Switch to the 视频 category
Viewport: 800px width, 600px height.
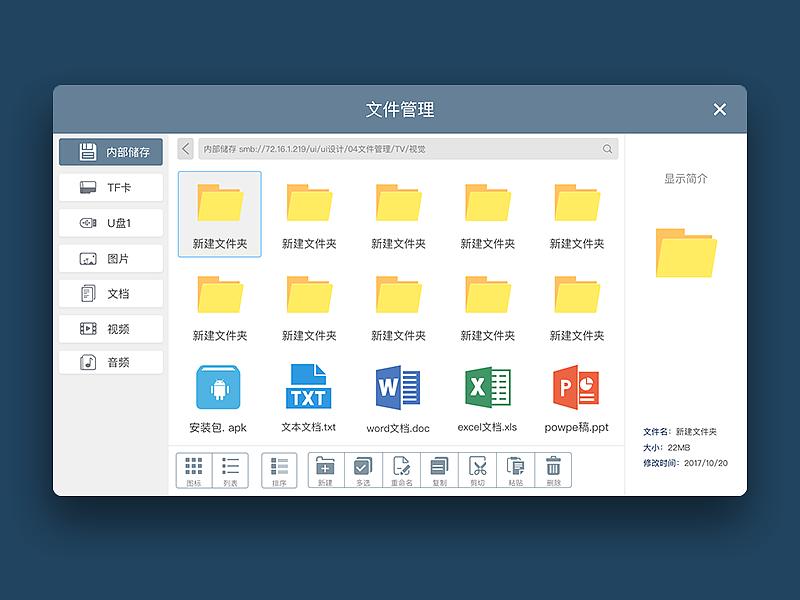110,328
